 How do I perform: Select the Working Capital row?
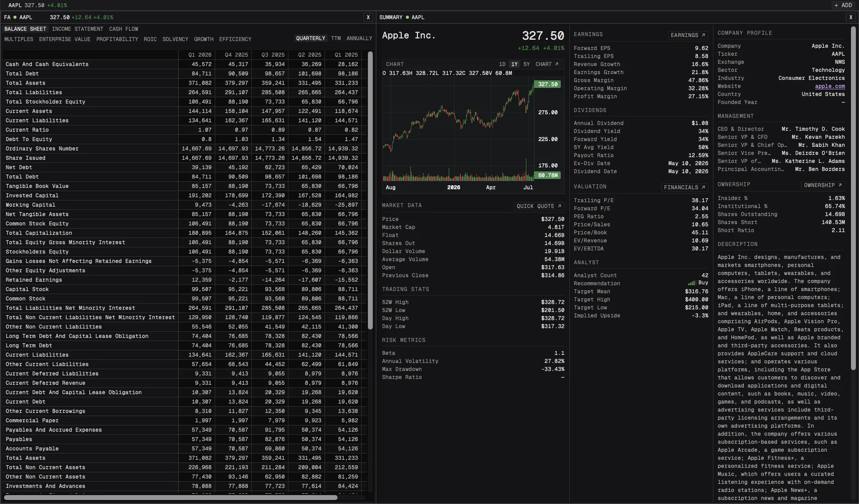tap(184, 205)
